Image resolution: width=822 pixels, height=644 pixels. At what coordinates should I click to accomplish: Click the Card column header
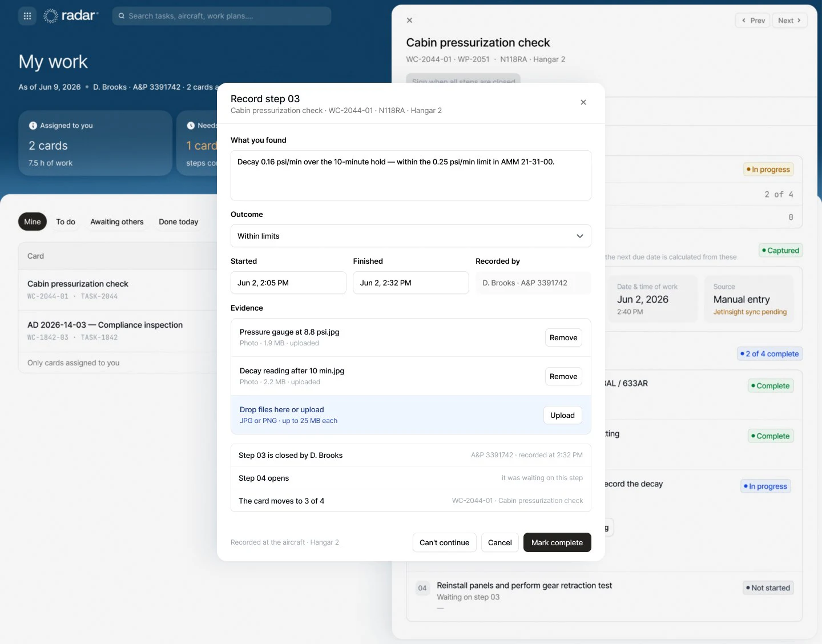point(35,256)
